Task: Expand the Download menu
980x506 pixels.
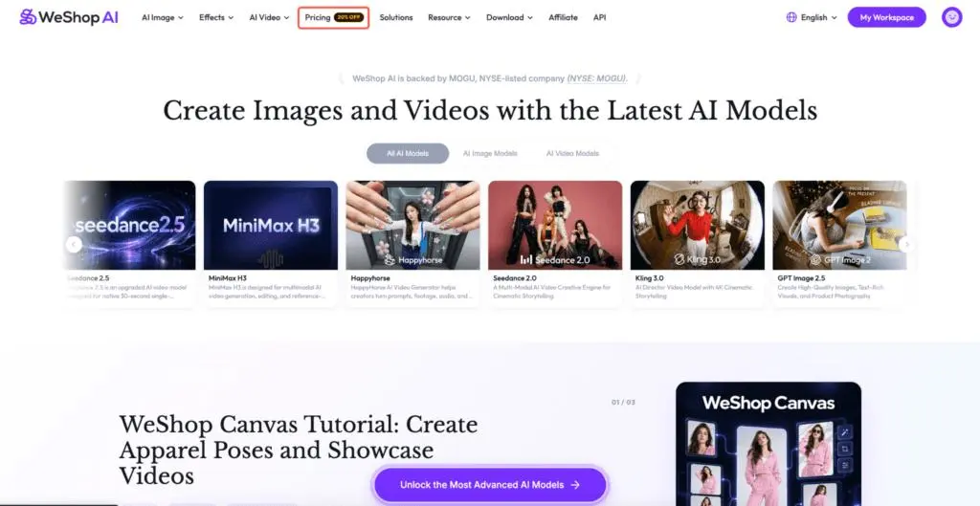Action: [509, 17]
